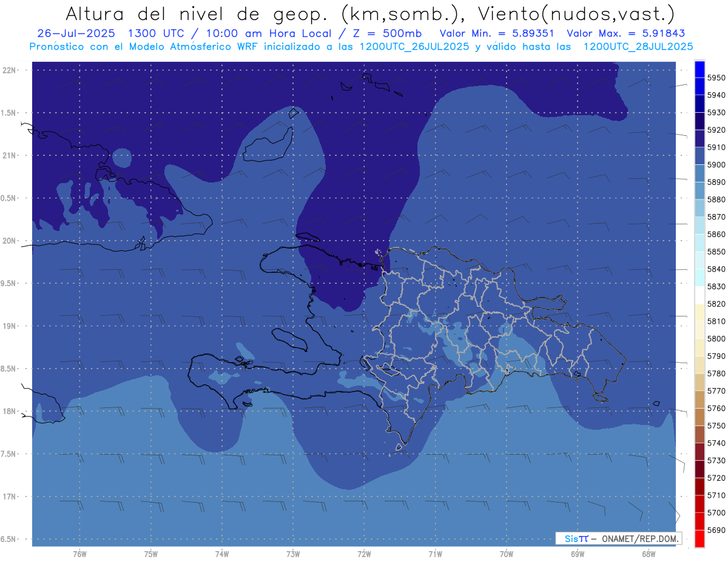728x562 pixels.
Task: Click the "6.5N" latitude label
Action: coord(8,539)
